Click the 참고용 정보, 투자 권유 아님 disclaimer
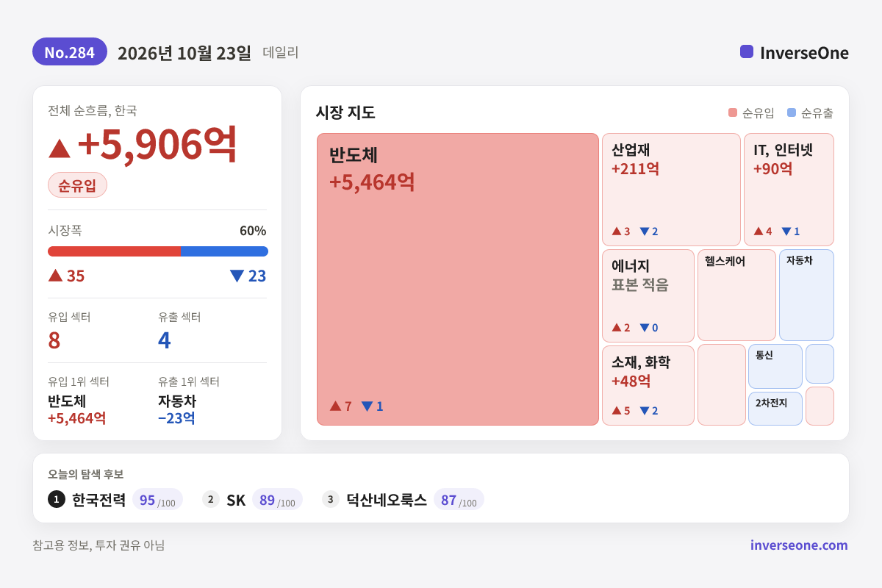 (98, 545)
